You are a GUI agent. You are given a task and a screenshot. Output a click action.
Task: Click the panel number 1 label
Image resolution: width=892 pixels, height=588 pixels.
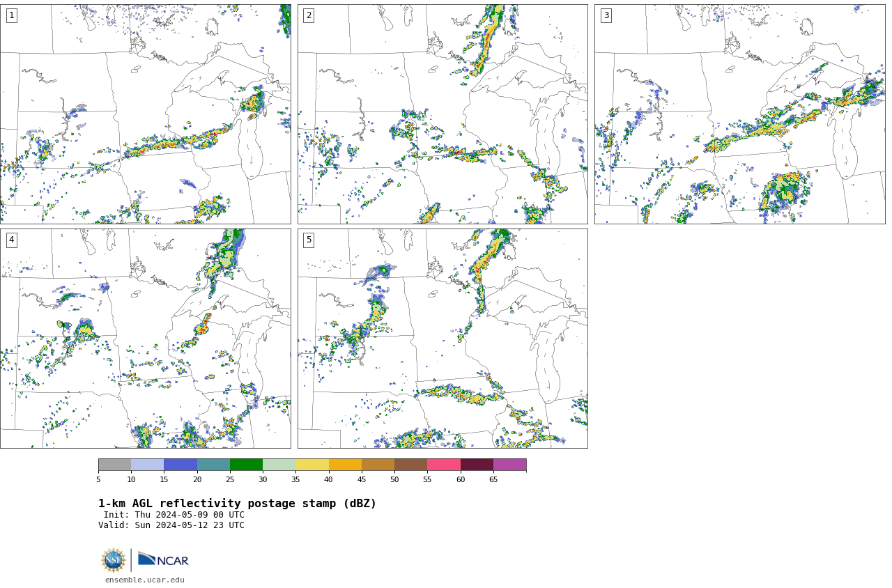(11, 15)
